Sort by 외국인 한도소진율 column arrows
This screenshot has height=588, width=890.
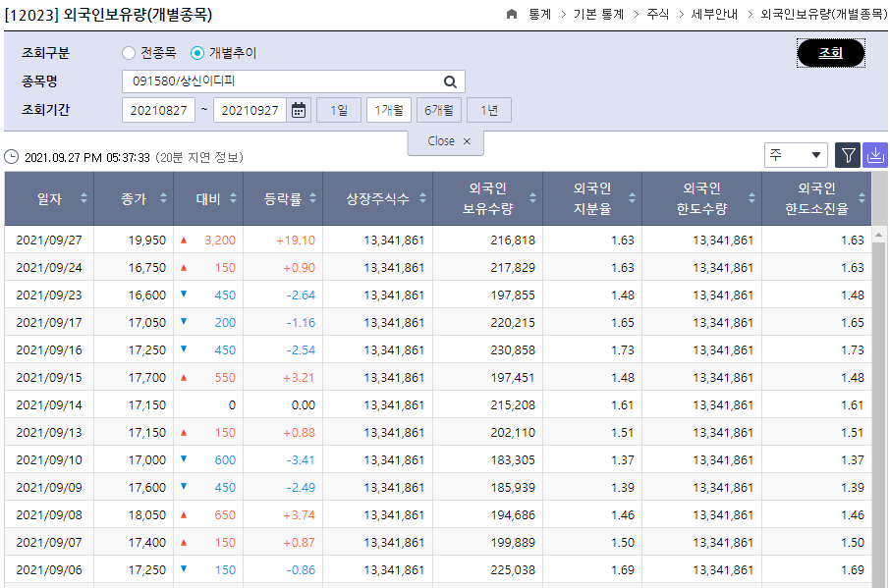(862, 198)
